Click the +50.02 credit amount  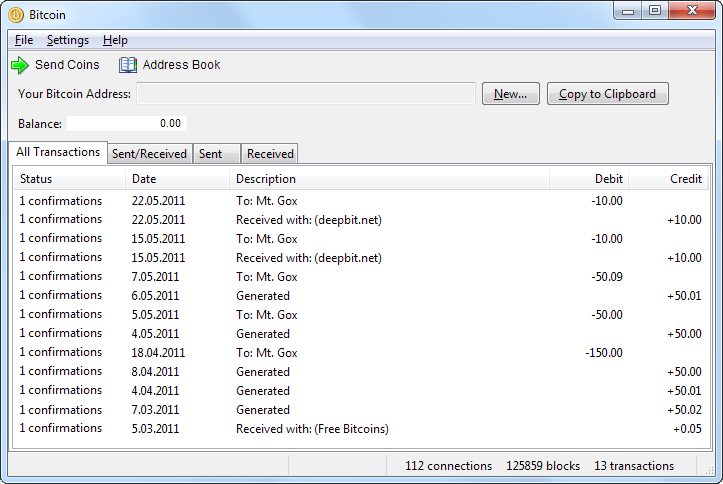tap(684, 410)
